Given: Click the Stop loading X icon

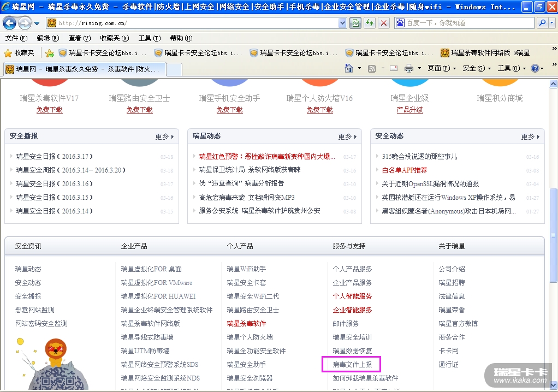Looking at the screenshot, I should click(x=384, y=23).
